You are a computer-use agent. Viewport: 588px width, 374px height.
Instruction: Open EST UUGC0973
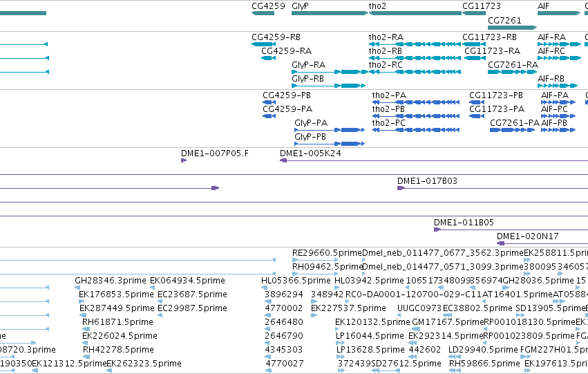[x=400, y=315]
